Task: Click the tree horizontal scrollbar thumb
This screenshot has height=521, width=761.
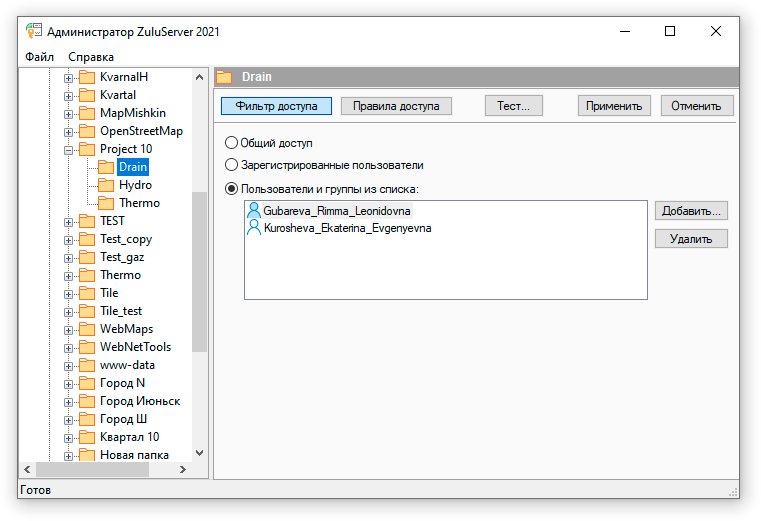Action: [x=92, y=470]
